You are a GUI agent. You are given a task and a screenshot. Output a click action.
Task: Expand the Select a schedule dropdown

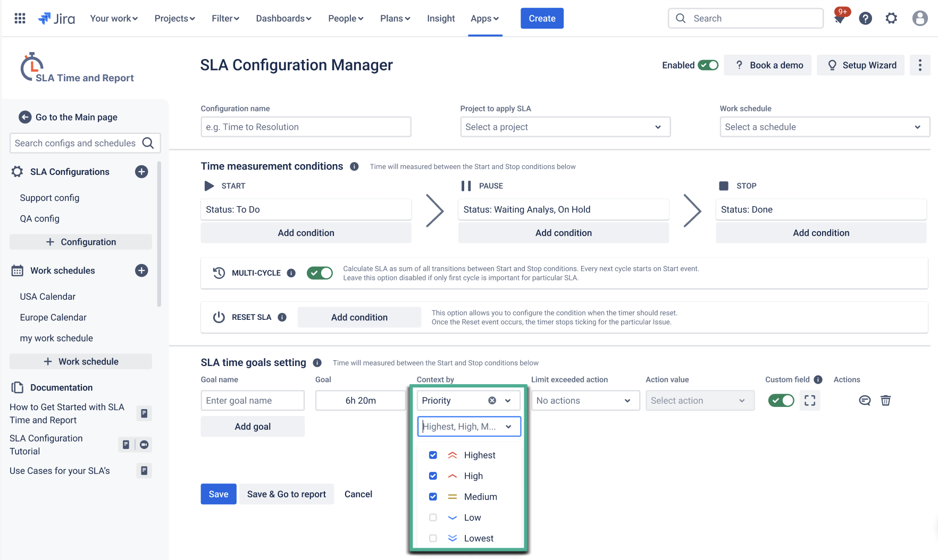pyautogui.click(x=824, y=127)
